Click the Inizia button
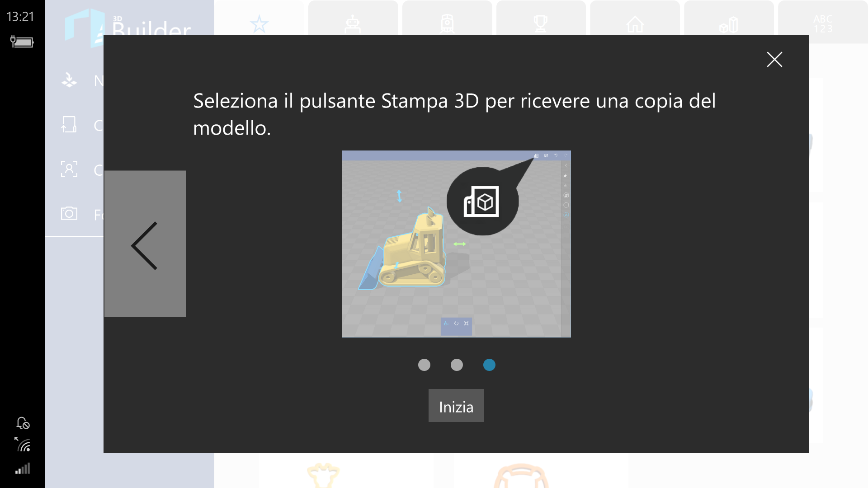This screenshot has width=868, height=488. pyautogui.click(x=456, y=406)
